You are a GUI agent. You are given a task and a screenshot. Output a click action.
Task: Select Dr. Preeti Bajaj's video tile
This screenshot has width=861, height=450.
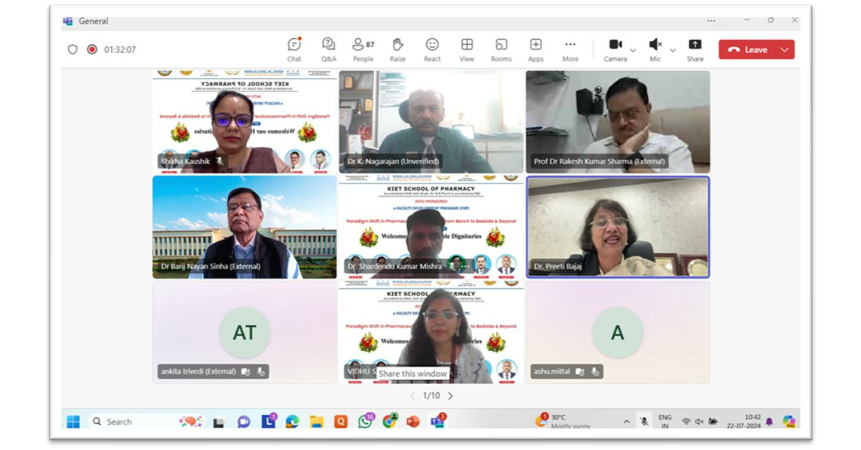click(x=618, y=227)
